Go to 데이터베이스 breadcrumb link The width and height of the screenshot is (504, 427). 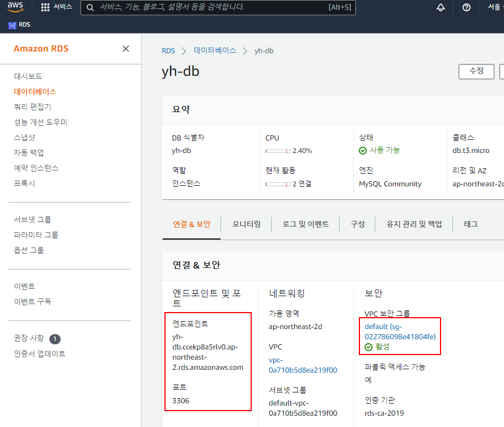click(x=215, y=50)
